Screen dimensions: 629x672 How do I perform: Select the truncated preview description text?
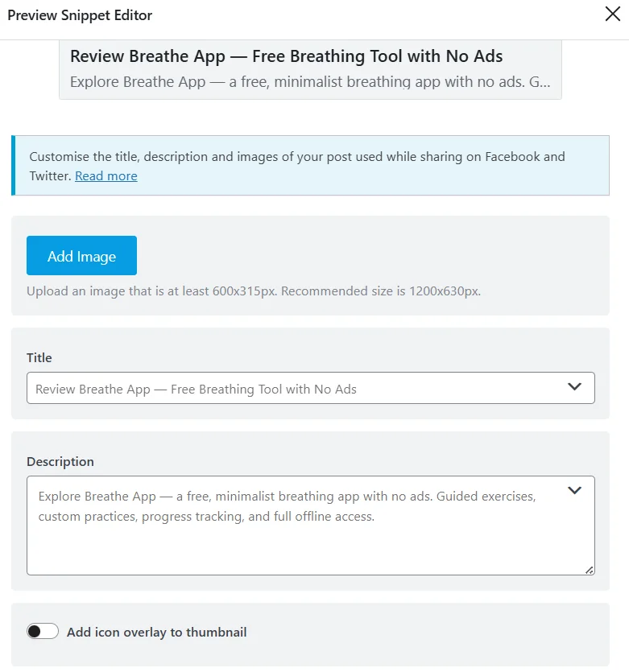(310, 82)
